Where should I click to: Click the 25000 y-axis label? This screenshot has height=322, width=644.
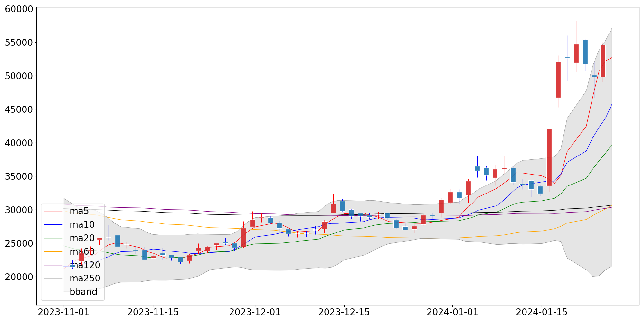pyautogui.click(x=19, y=243)
